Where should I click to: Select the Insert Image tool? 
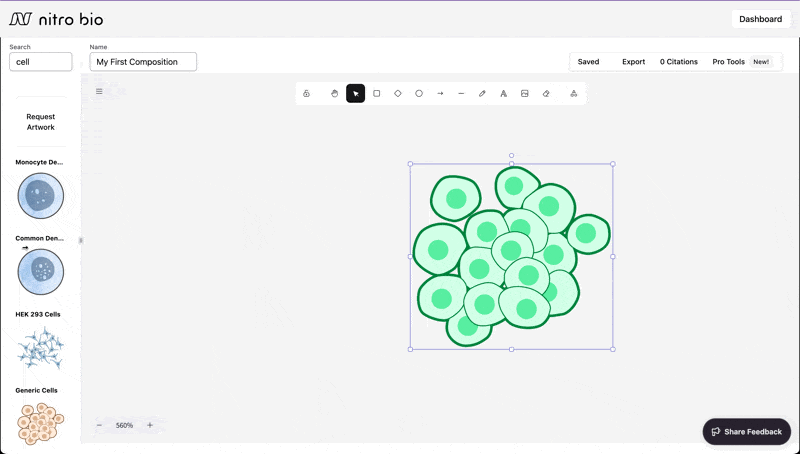[x=525, y=93]
